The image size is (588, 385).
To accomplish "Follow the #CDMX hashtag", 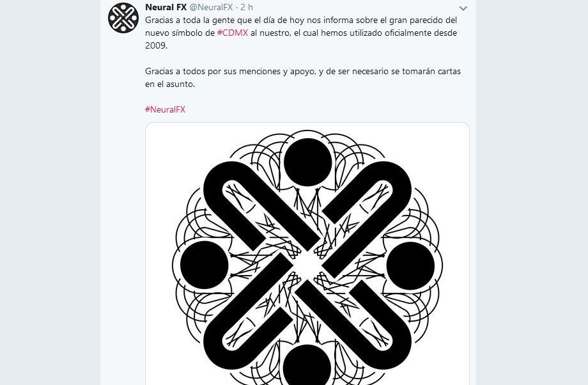I will 233,33.
